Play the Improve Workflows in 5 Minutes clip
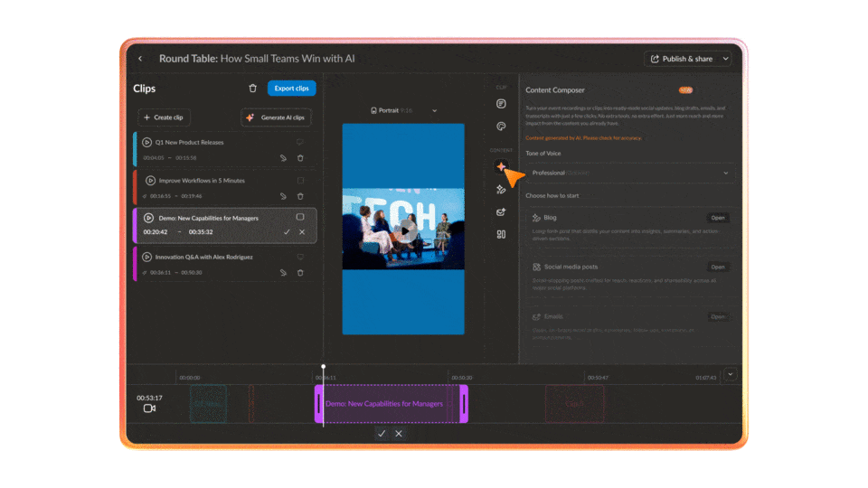Image resolution: width=868 pixels, height=488 pixels. (x=150, y=181)
